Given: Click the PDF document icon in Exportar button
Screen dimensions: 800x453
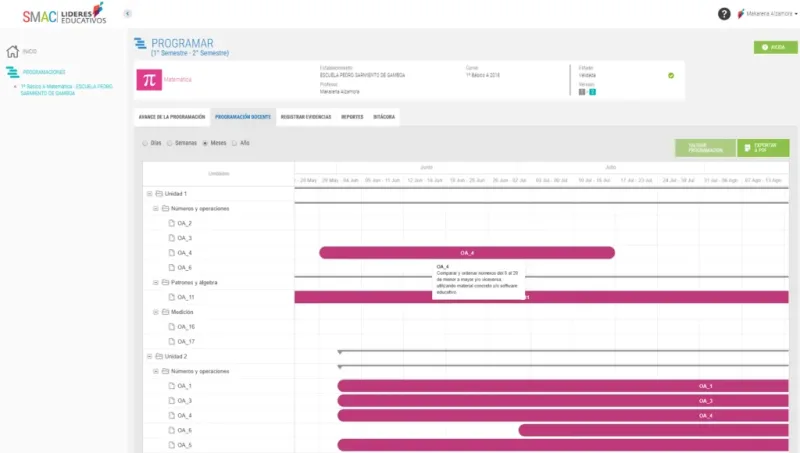Looking at the screenshot, I should pos(747,148).
